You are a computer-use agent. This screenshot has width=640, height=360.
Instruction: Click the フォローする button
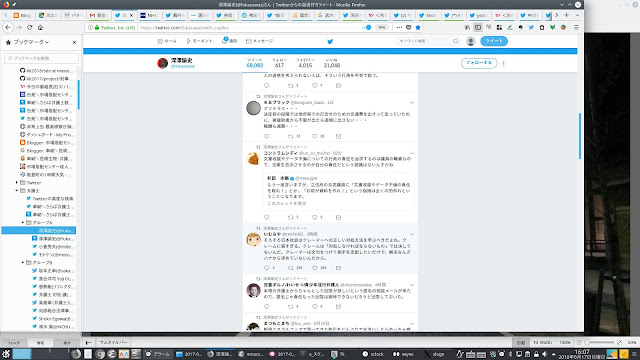tap(479, 63)
